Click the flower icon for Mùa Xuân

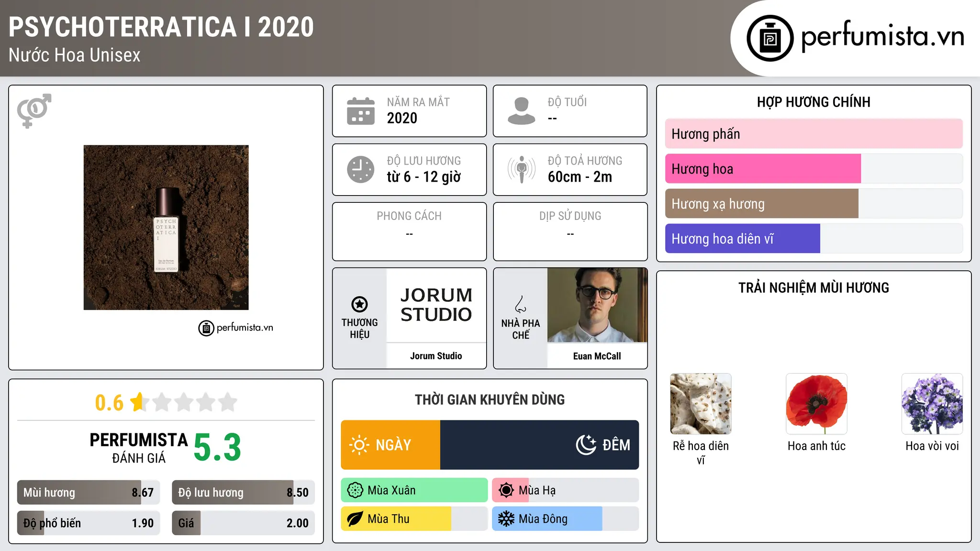click(355, 490)
